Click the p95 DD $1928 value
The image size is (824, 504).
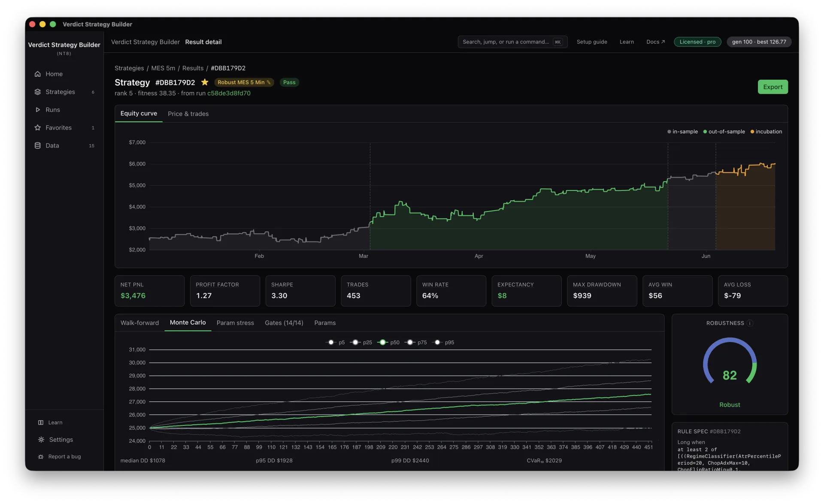tap(274, 461)
